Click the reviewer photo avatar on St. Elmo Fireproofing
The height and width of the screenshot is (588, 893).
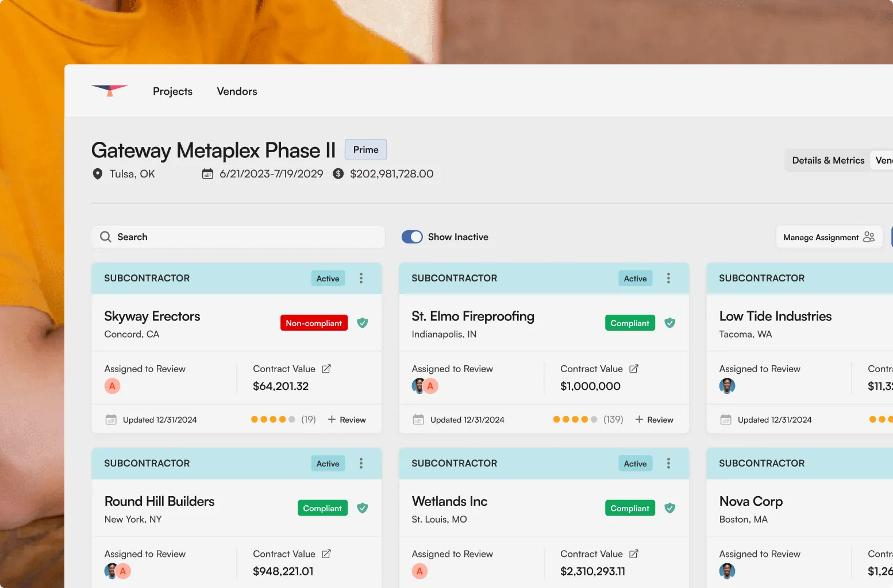[417, 386]
